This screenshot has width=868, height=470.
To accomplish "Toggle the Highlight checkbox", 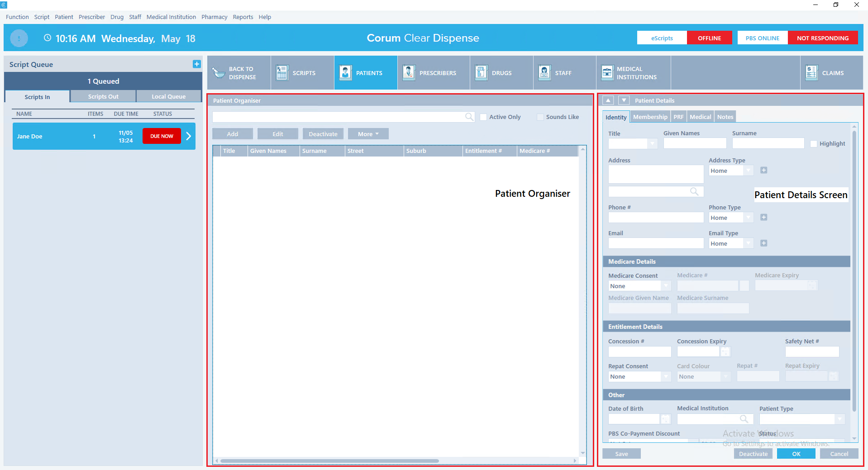I will (x=814, y=144).
